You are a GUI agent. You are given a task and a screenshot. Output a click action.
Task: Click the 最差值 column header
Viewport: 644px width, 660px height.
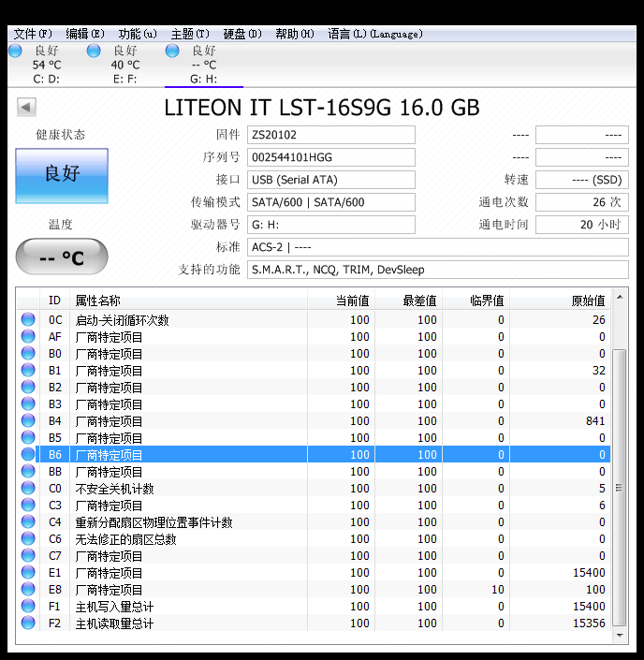pos(408,301)
